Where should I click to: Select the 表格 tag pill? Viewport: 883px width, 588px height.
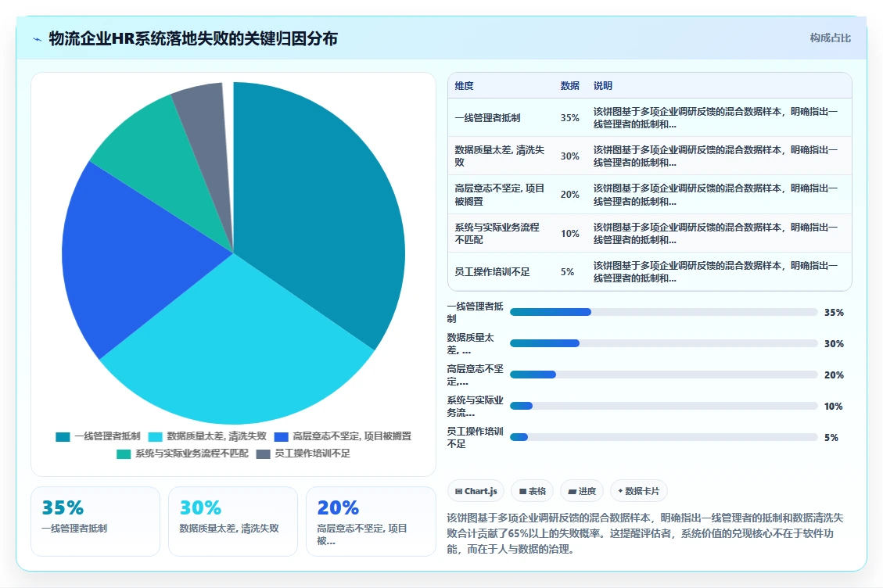coord(532,491)
